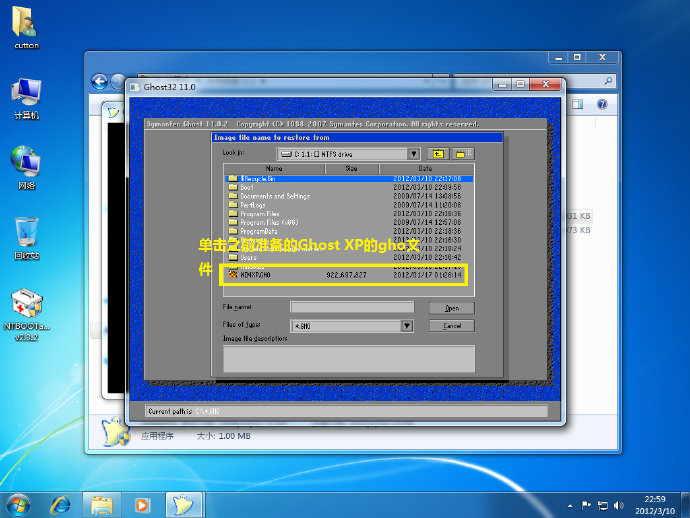The width and height of the screenshot is (690, 518).
Task: Select the Users folder row
Action: coord(349,257)
